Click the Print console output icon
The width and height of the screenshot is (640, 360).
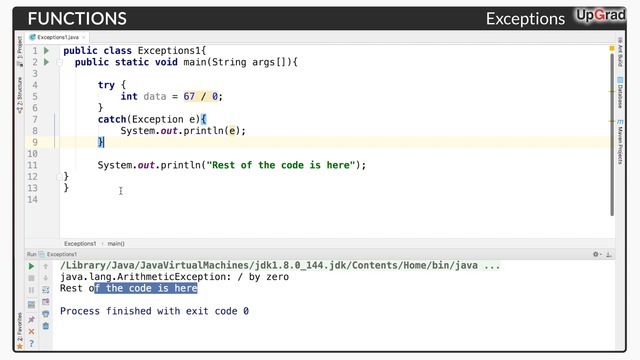[x=46, y=313]
